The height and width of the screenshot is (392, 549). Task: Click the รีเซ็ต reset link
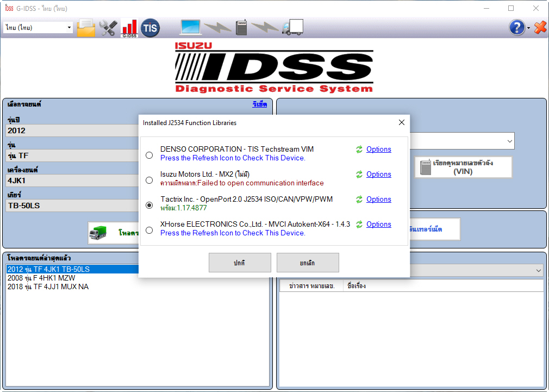click(259, 104)
